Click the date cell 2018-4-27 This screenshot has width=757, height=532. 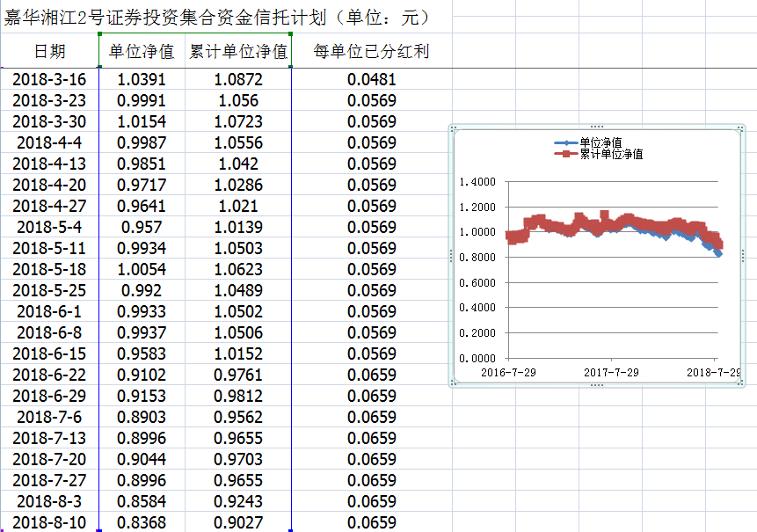point(49,206)
